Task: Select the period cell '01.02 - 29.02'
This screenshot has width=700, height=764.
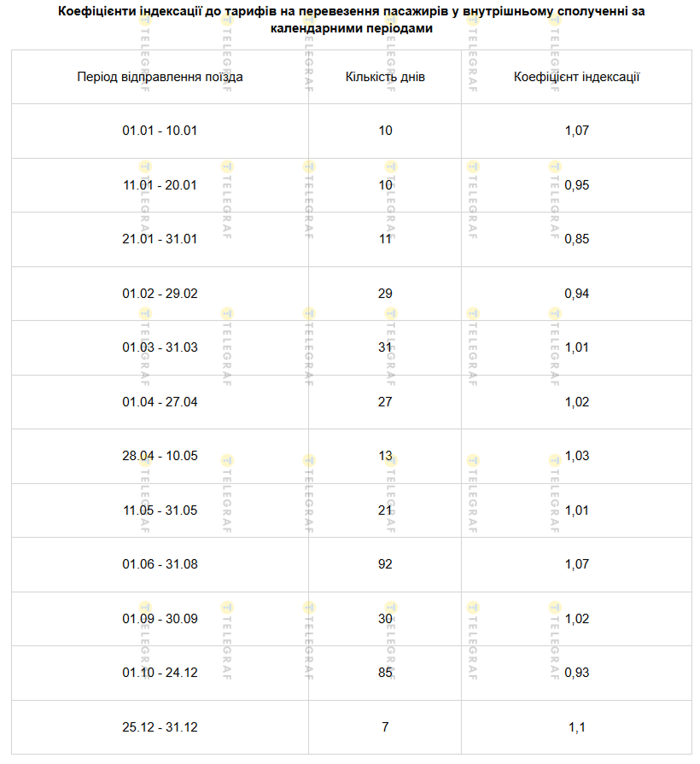Action: click(160, 294)
